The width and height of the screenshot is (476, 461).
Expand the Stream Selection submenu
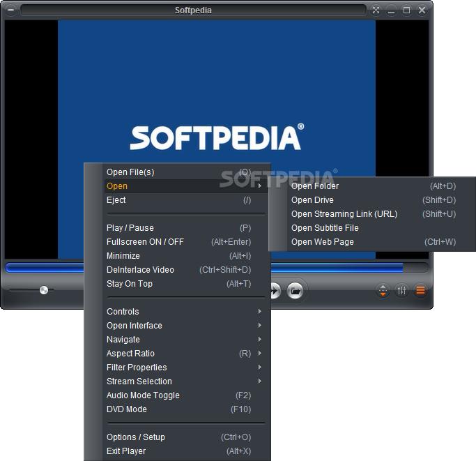click(x=186, y=381)
